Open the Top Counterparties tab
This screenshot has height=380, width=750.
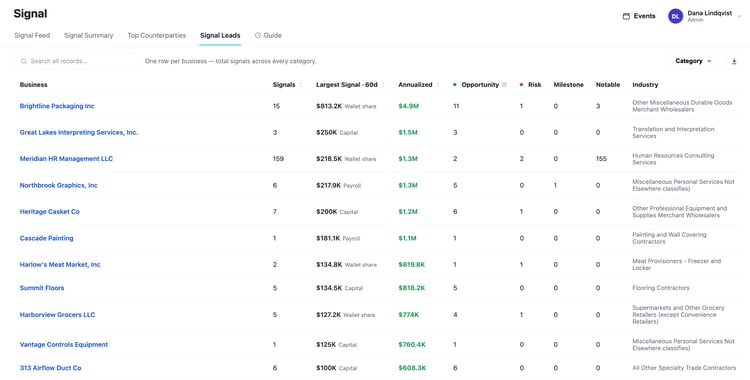(x=156, y=35)
